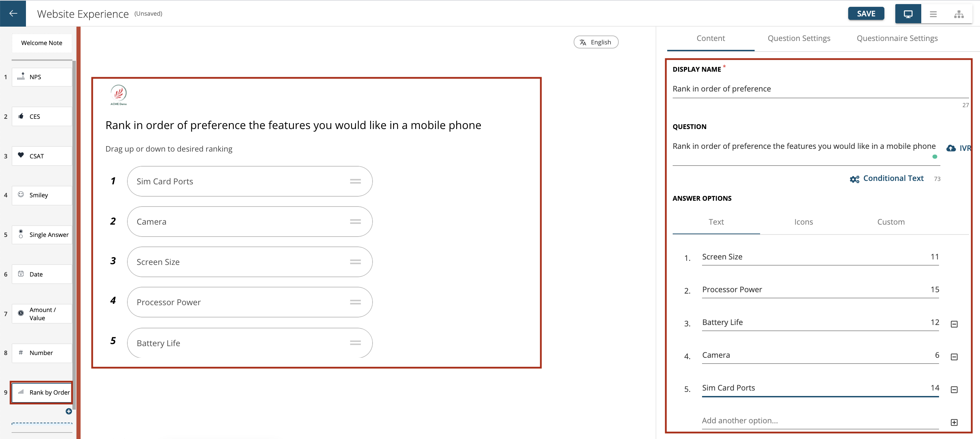Grab the drag handle on Sim Card Ports
The height and width of the screenshot is (439, 980).
pos(355,182)
